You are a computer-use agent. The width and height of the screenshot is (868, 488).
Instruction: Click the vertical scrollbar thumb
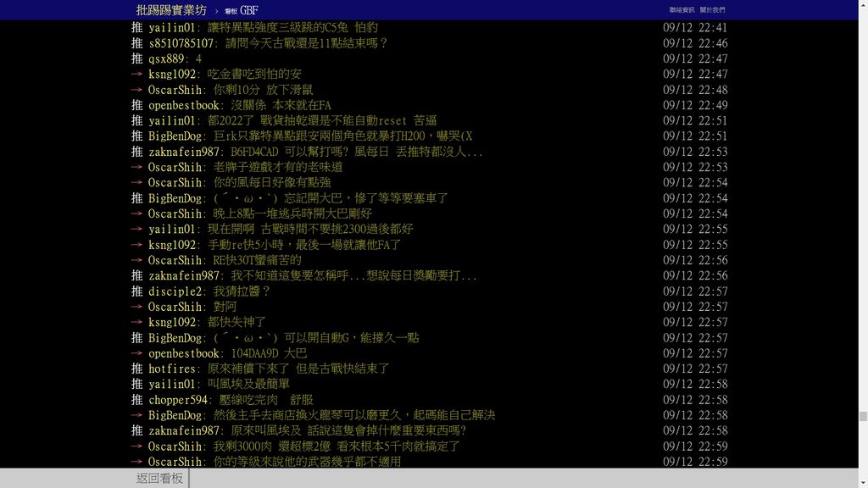pyautogui.click(x=863, y=417)
